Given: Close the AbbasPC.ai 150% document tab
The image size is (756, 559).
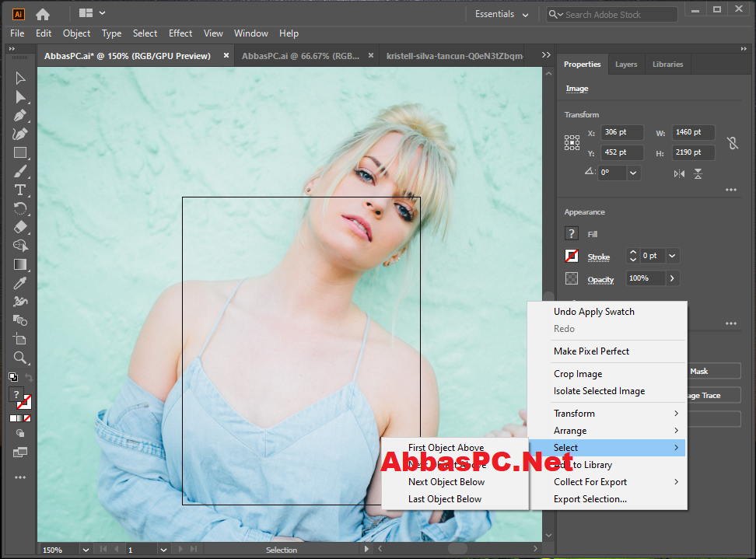Looking at the screenshot, I should tap(226, 55).
